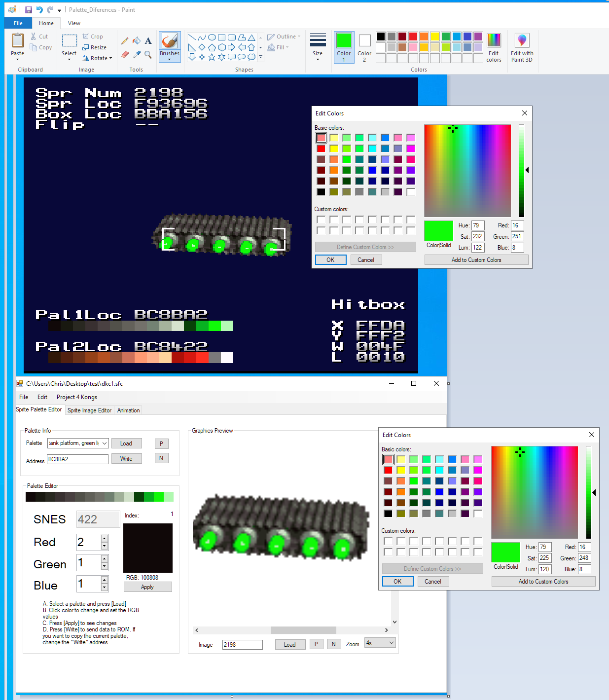Viewport: 609px width, 700px height.
Task: Pick the red basic color swatch in Paint dialog
Action: click(x=321, y=148)
